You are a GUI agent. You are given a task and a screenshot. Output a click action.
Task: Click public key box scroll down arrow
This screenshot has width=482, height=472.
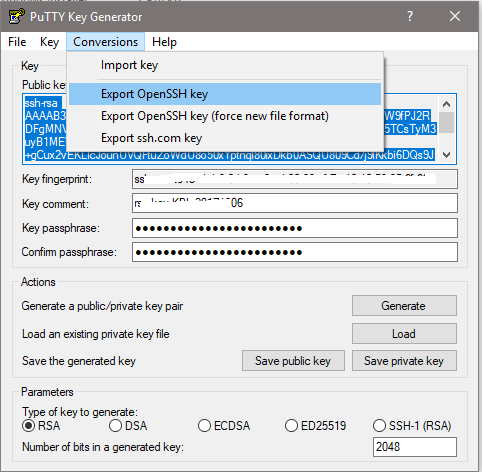click(x=446, y=155)
